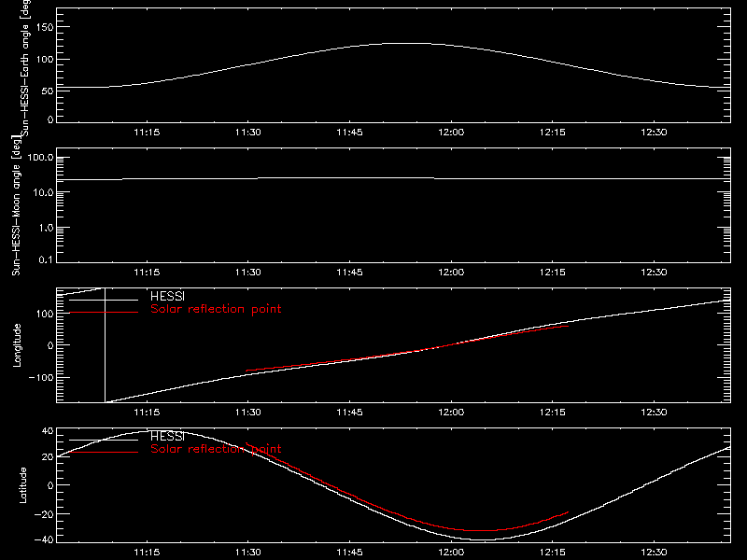This screenshot has width=747, height=560.
Task: Click the Longitude axis label
Action: pyautogui.click(x=17, y=345)
